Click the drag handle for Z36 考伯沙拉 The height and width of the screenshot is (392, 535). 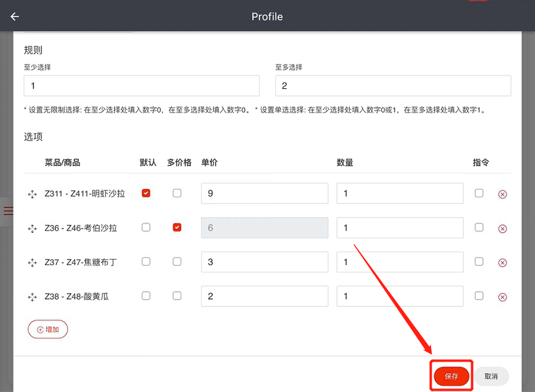coord(32,229)
